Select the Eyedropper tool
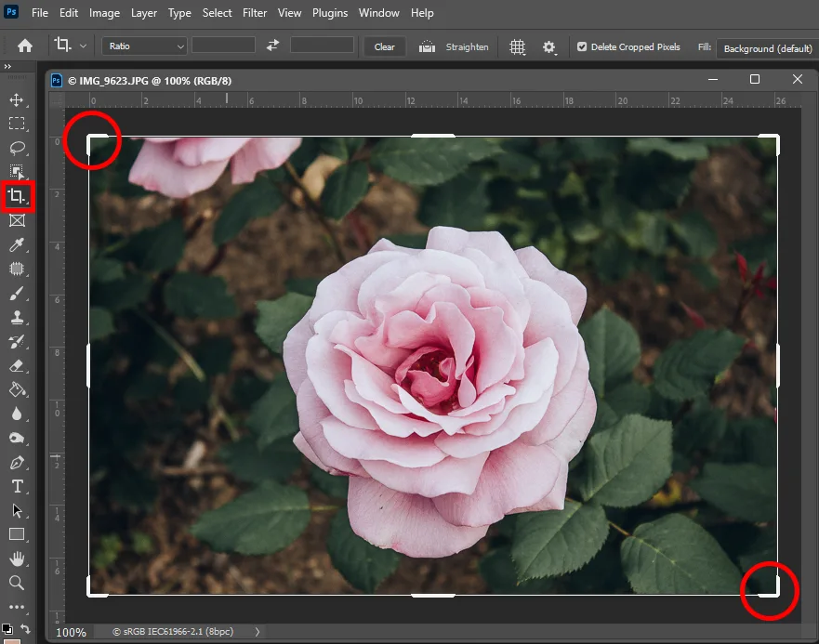The image size is (819, 644). (x=17, y=244)
